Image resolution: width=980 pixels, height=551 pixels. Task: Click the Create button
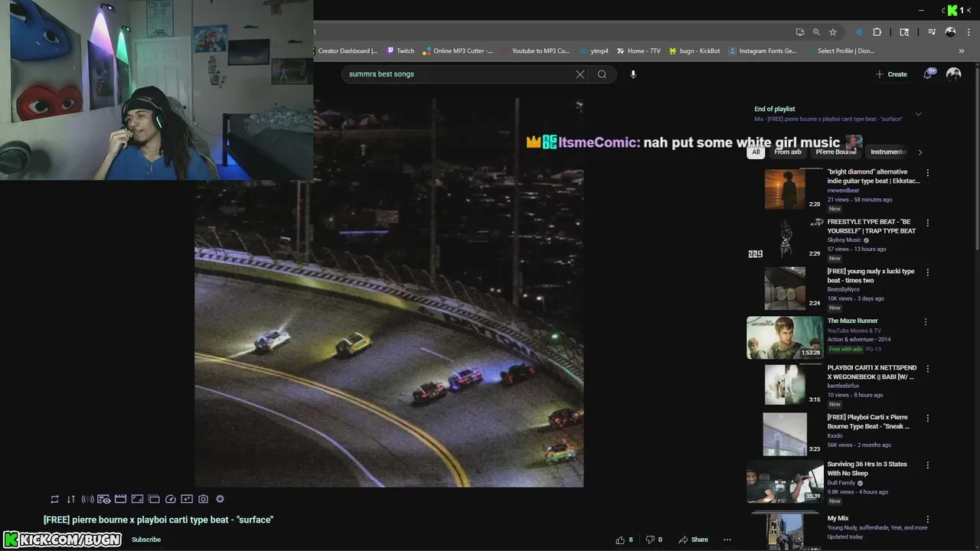tap(891, 74)
